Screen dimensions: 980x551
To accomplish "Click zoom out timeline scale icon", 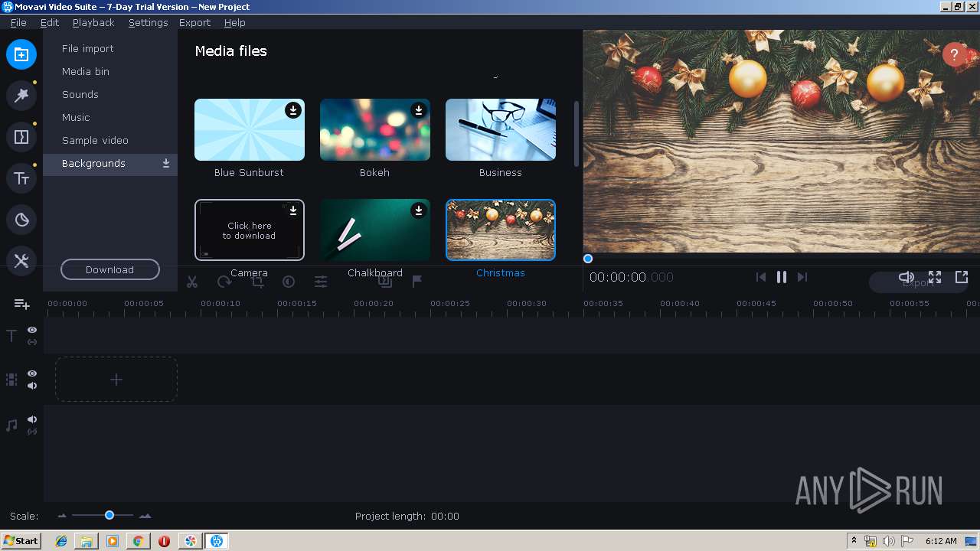I will click(62, 516).
